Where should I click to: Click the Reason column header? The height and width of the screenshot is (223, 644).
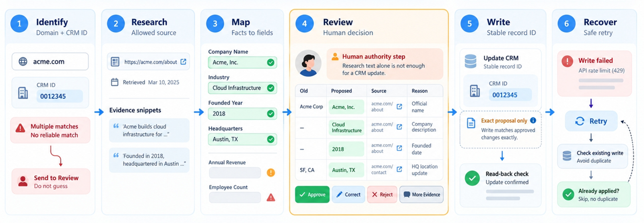pos(419,91)
